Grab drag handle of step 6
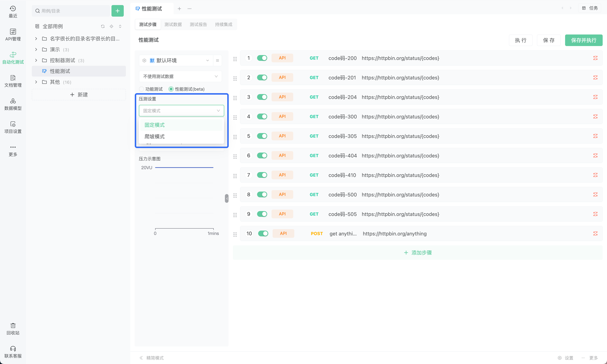The image size is (607, 364). point(235,156)
